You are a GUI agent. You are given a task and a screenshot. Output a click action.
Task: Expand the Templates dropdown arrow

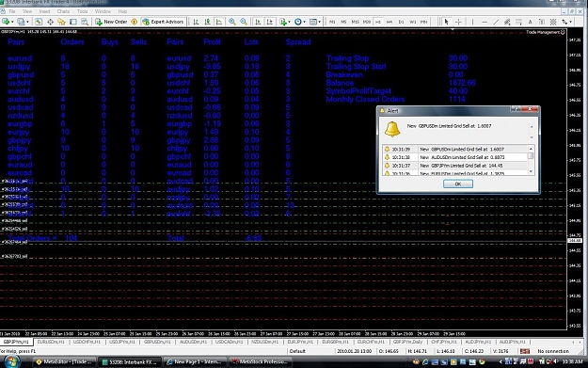[x=320, y=22]
